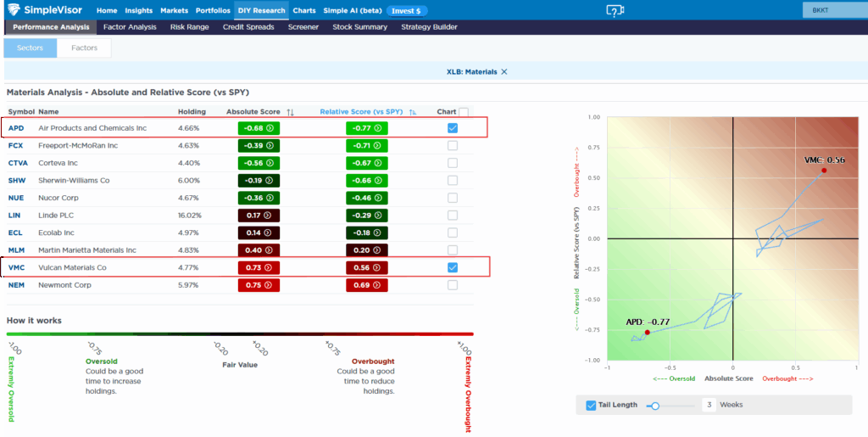Open the DIY Research menu
The height and width of the screenshot is (437, 868).
click(x=261, y=10)
